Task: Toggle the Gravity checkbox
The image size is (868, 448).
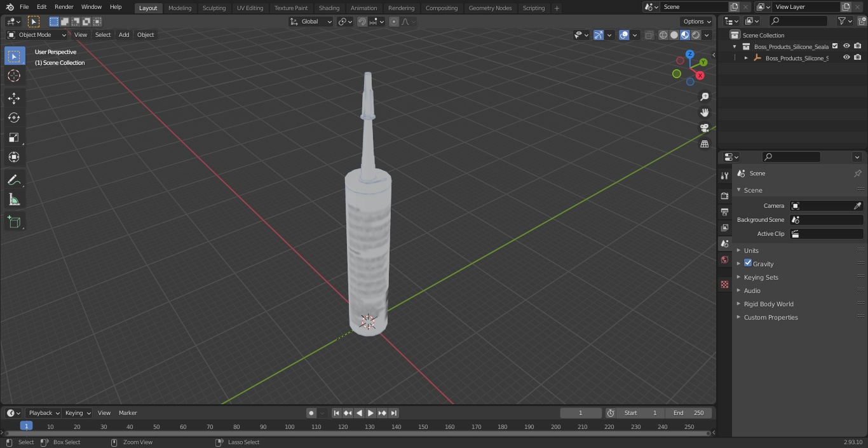Action: [748, 263]
